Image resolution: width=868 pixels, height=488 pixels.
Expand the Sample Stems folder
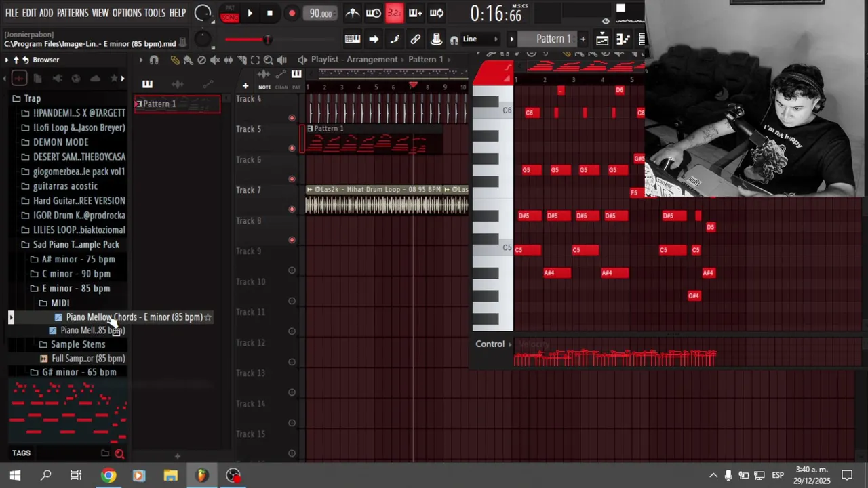[x=73, y=344]
